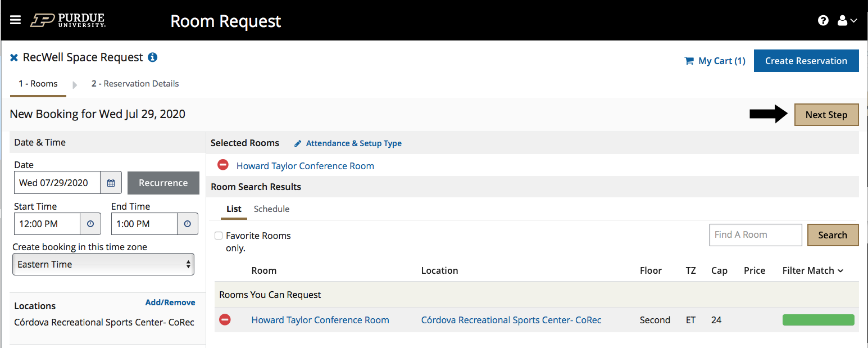
Task: Click the help question mark icon
Action: [x=823, y=21]
